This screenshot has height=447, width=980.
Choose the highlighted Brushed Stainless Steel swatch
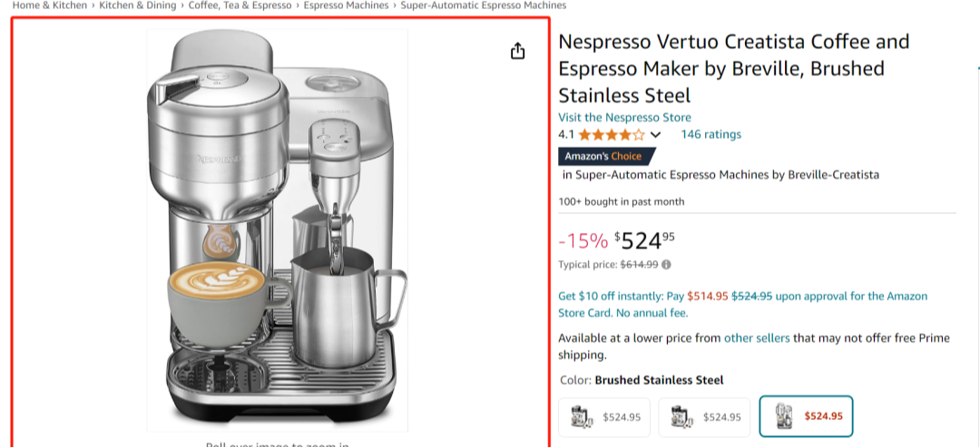(x=806, y=417)
